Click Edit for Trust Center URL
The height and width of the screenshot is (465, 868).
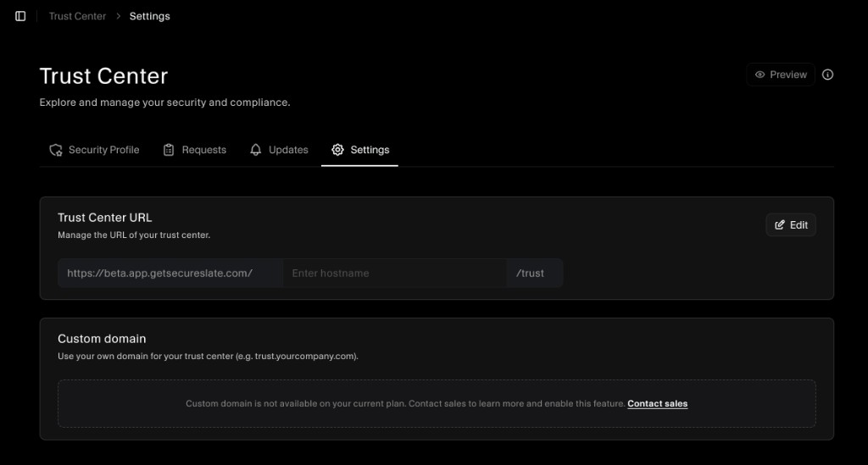point(791,225)
